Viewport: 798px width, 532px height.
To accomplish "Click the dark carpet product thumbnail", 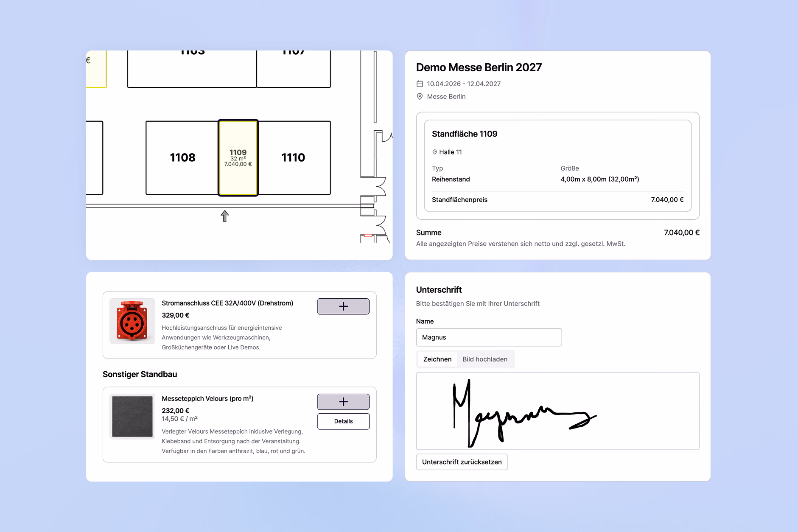I will tap(132, 416).
